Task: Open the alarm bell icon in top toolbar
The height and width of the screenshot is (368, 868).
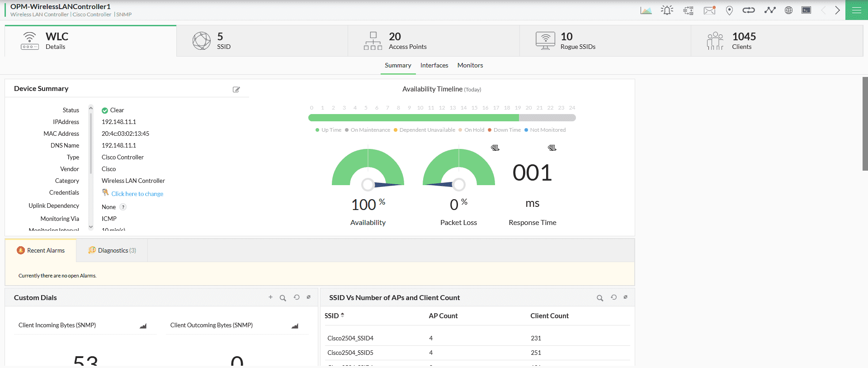Action: tap(667, 10)
